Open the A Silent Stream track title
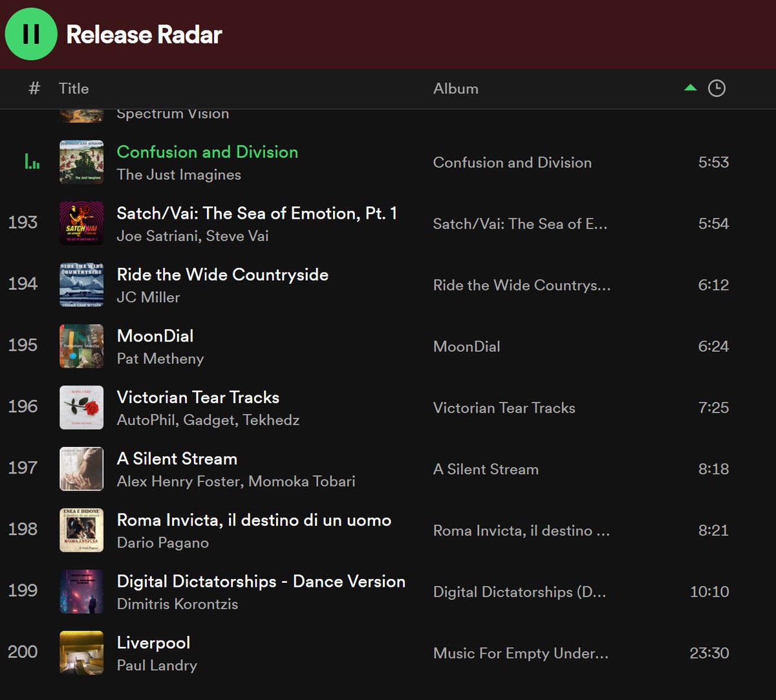This screenshot has height=700, width=776. click(x=177, y=459)
